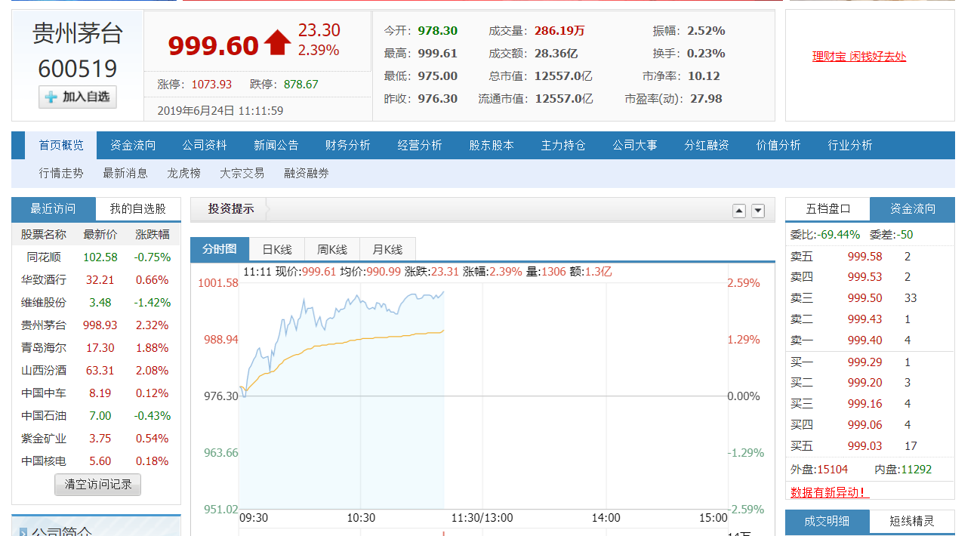Open the 主力持仓 navigation tab

pos(563,146)
